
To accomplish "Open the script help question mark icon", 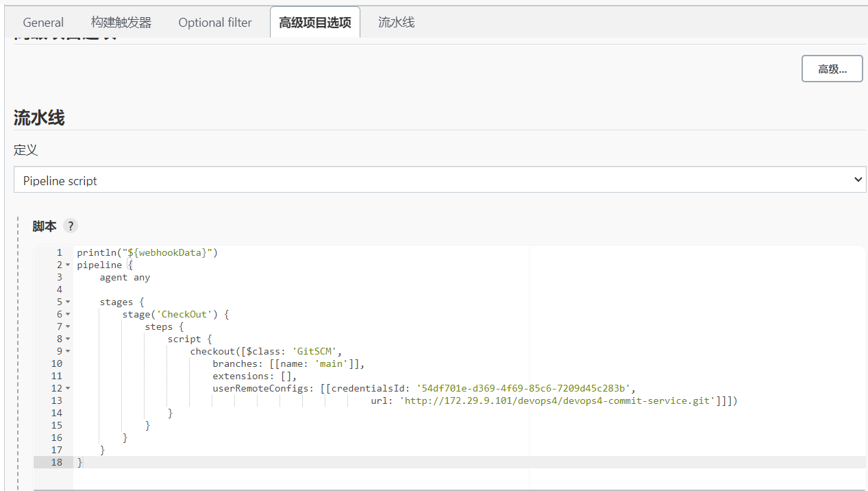I will click(x=71, y=226).
